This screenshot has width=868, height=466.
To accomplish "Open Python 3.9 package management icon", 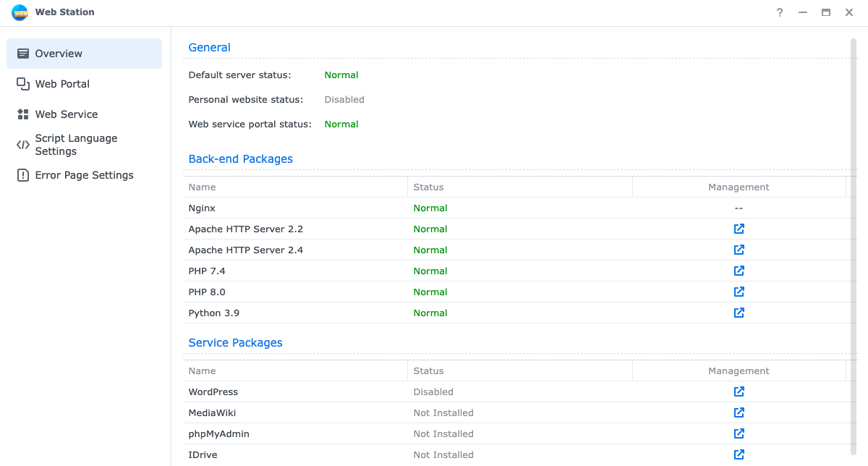I will point(739,313).
